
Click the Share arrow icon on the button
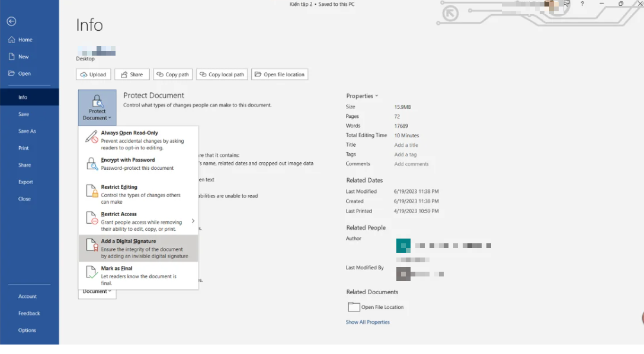(124, 74)
